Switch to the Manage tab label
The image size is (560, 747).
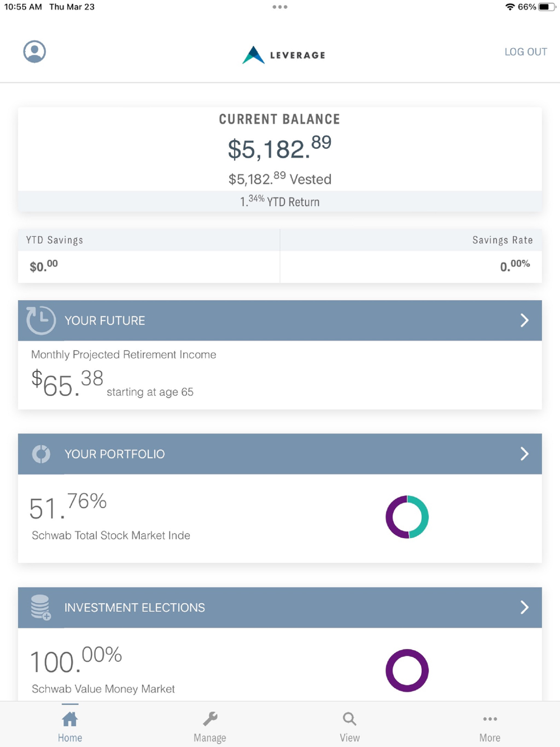(x=210, y=737)
